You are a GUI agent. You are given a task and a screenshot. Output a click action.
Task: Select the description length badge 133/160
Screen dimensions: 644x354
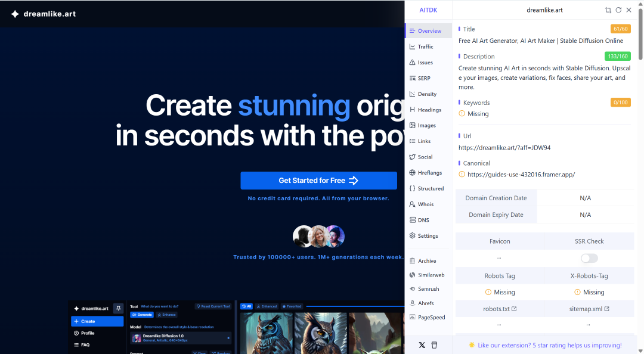(618, 56)
